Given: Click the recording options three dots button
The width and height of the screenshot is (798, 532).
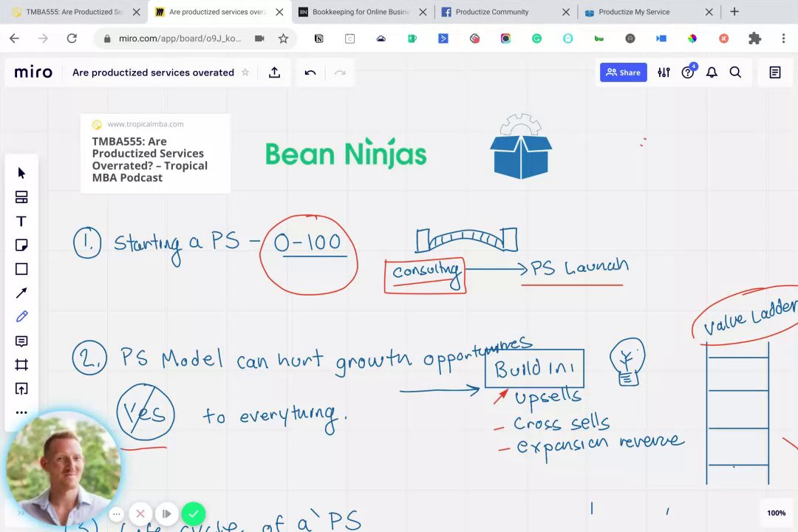Looking at the screenshot, I should (117, 514).
